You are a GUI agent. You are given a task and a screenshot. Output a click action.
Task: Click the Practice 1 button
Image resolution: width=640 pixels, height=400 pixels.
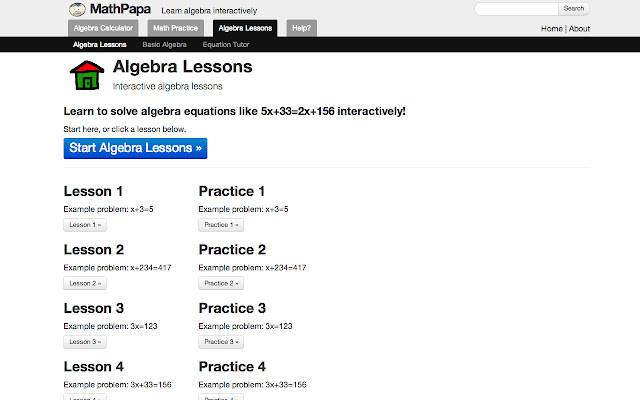pyautogui.click(x=222, y=225)
